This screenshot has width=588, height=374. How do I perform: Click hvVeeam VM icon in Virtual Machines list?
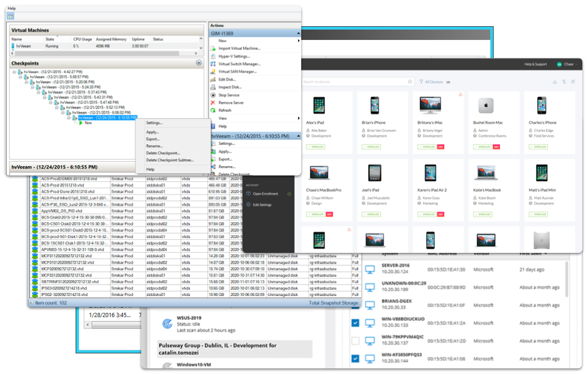(13, 46)
